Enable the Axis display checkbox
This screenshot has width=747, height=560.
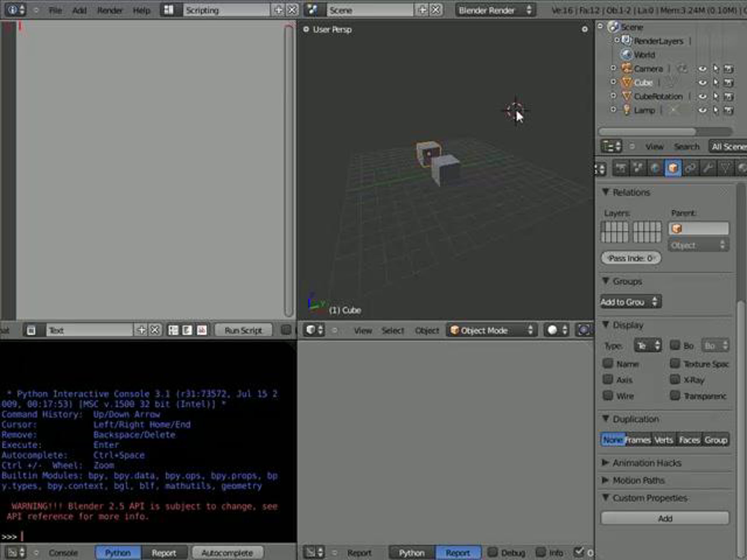click(x=608, y=380)
